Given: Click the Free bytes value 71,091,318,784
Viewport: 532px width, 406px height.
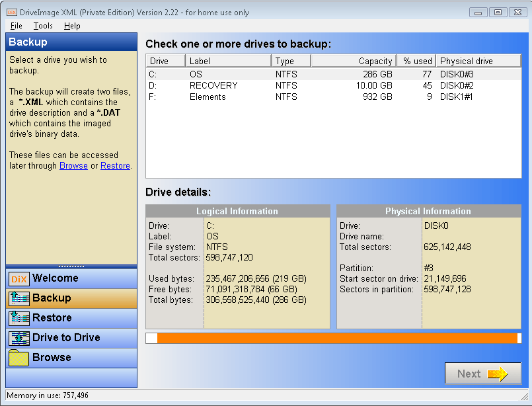Looking at the screenshot, I should [251, 289].
